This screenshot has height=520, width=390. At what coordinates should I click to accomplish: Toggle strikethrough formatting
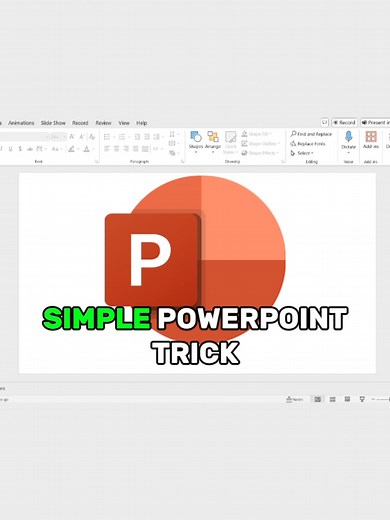[x=30, y=149]
